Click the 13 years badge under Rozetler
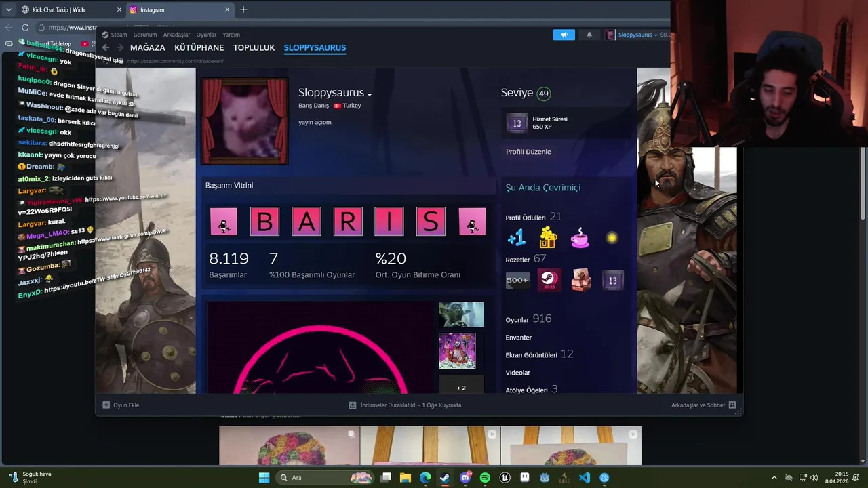 tap(612, 280)
